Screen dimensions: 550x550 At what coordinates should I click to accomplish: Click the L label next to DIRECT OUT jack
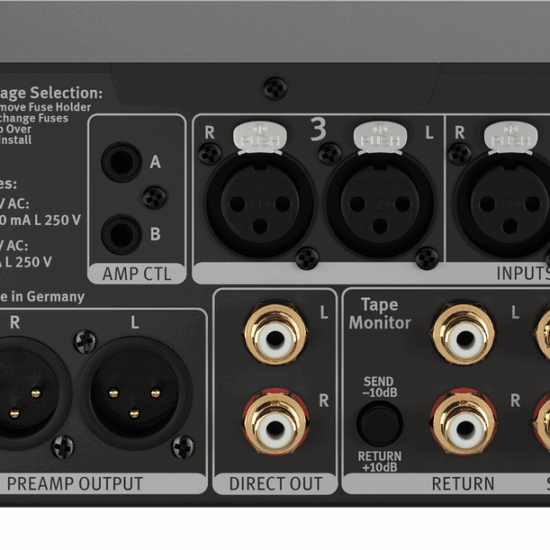[324, 312]
